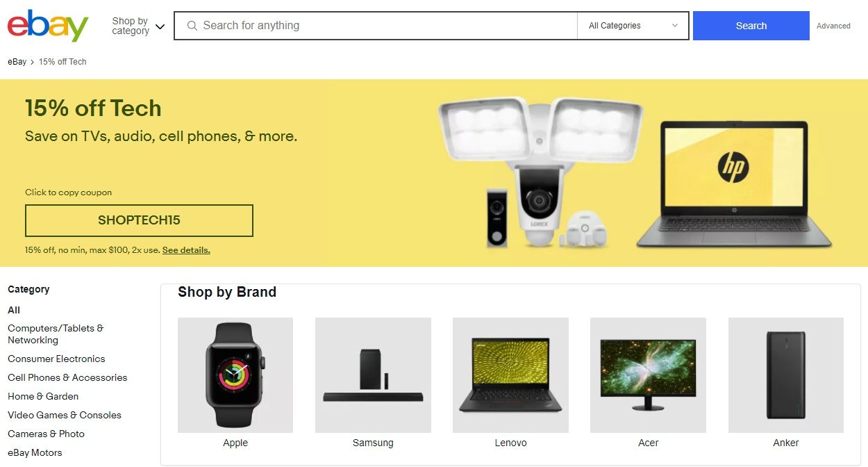Click the eBay logo

(x=48, y=26)
